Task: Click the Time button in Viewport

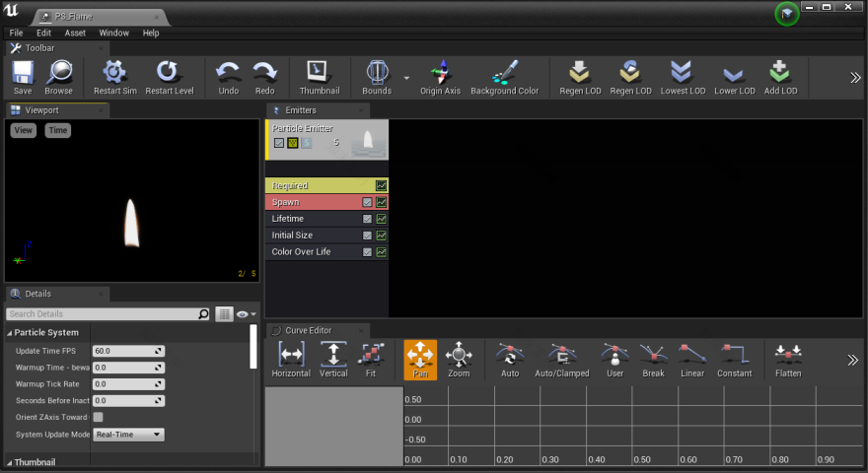Action: pos(57,130)
